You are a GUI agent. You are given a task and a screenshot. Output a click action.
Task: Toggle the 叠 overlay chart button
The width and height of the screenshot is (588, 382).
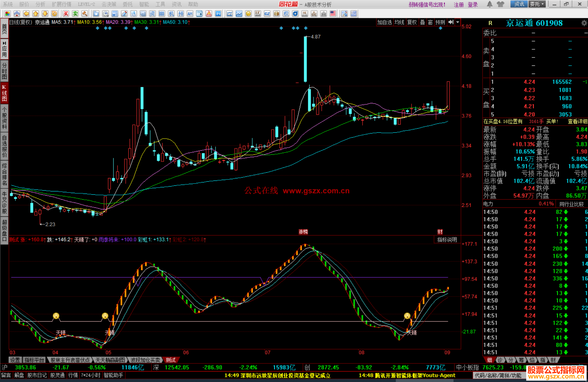(422, 22)
